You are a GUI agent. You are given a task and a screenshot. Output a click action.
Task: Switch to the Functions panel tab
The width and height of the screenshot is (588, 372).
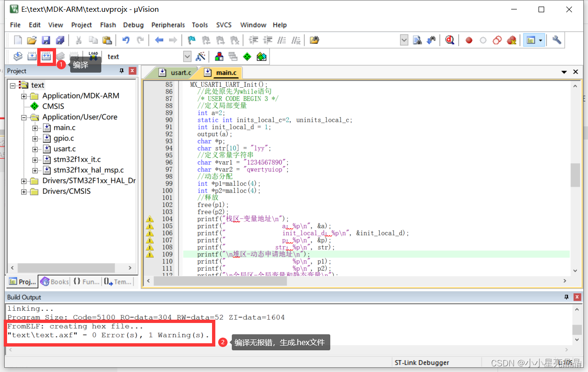(x=86, y=281)
